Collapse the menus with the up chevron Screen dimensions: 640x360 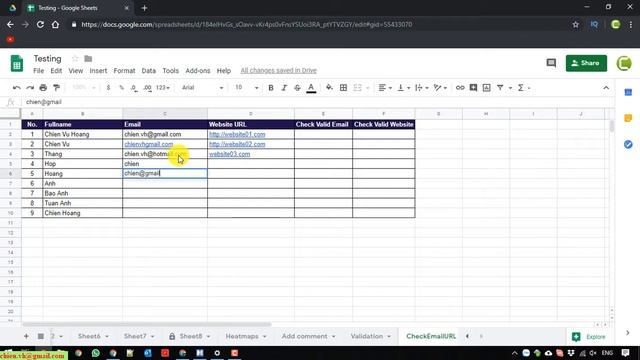(x=606, y=88)
